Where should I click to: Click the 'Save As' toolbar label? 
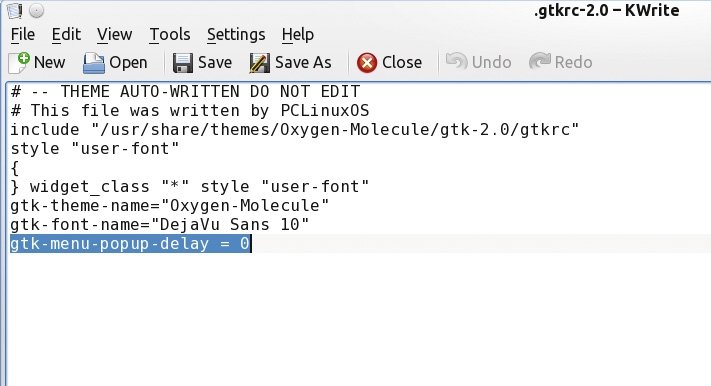click(x=303, y=63)
